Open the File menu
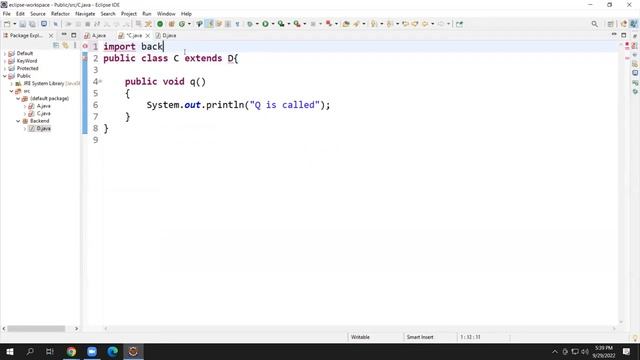640x360 pixels. [x=7, y=14]
